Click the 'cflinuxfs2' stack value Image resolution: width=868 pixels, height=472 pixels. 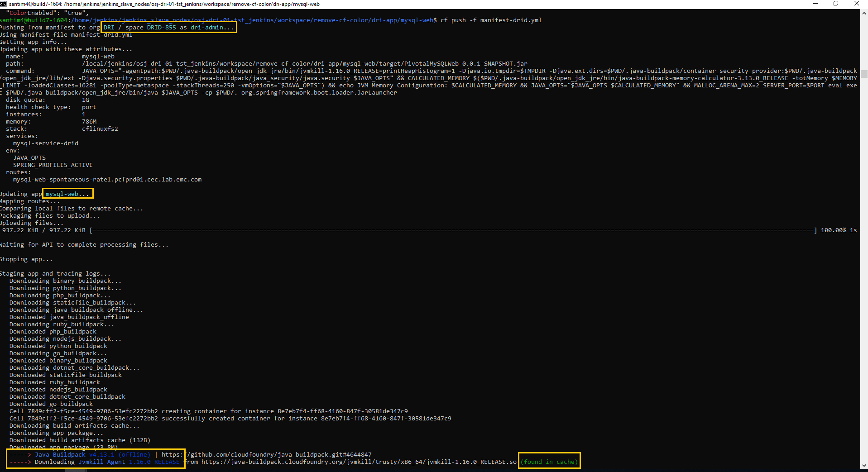[x=100, y=129]
